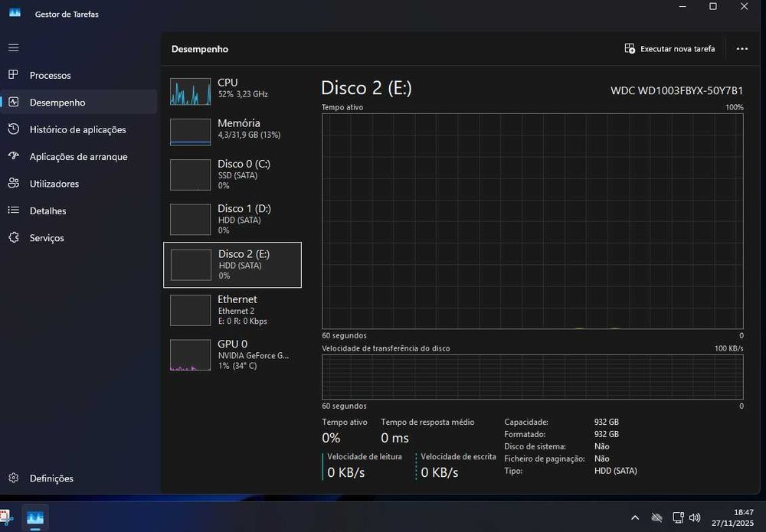The image size is (766, 532).
Task: Click the Serviços puzzle icon
Action: click(x=14, y=237)
